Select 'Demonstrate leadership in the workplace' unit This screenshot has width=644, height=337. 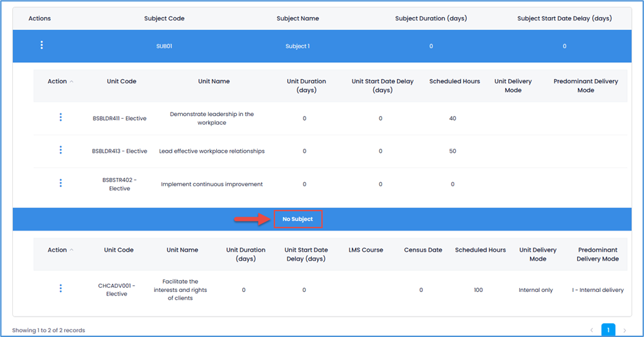point(211,118)
